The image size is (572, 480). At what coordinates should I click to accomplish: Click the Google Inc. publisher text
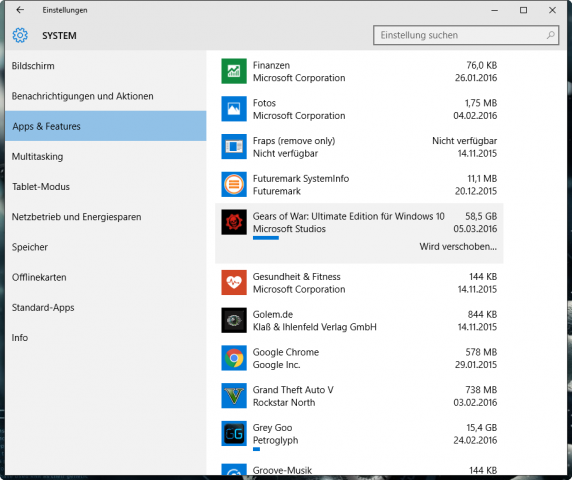coord(277,365)
